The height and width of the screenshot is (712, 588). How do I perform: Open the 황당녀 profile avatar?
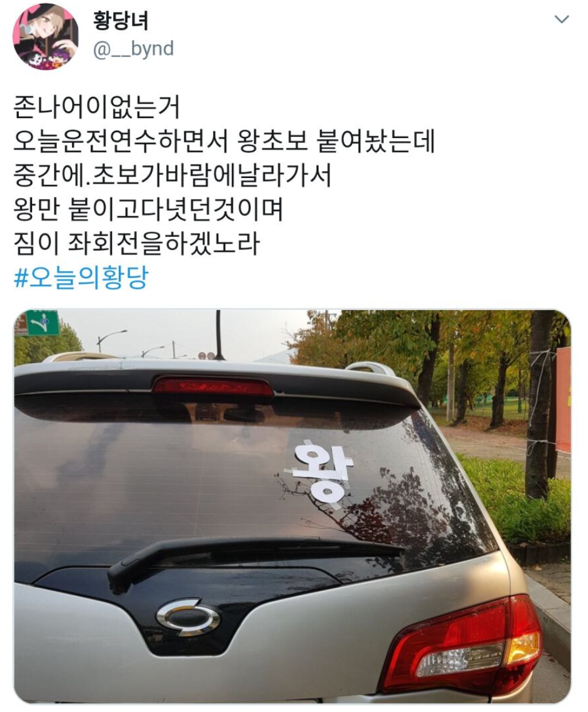pyautogui.click(x=45, y=38)
